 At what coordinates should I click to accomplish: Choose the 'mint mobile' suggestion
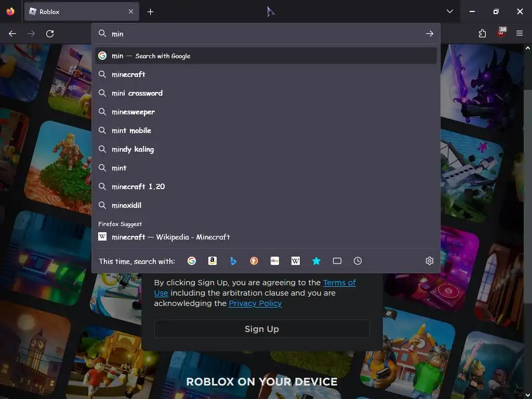pos(266,130)
